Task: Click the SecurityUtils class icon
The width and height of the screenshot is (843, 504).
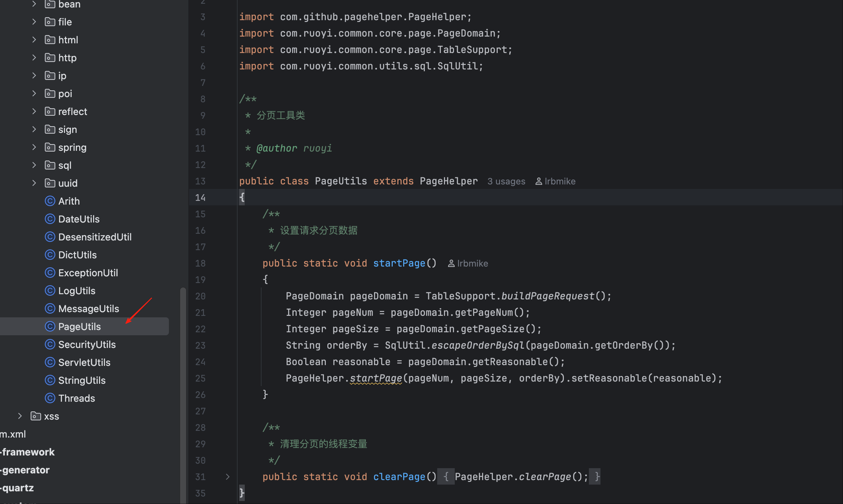Action: [50, 345]
